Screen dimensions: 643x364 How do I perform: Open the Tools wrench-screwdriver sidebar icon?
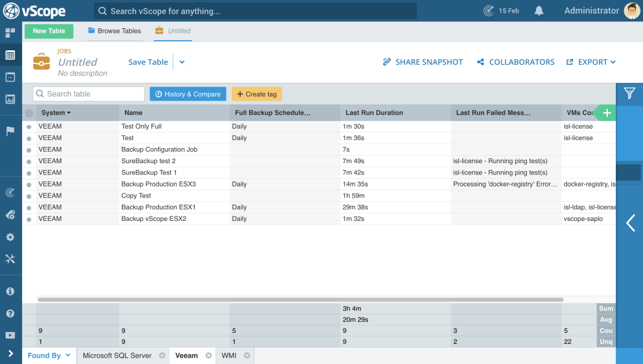pyautogui.click(x=10, y=259)
